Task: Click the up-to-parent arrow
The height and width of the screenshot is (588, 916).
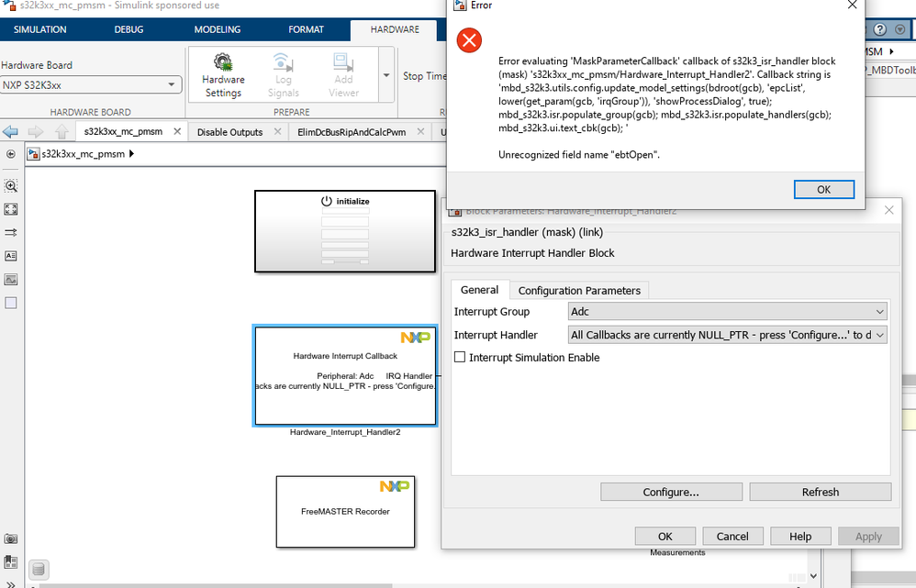Action: [61, 131]
